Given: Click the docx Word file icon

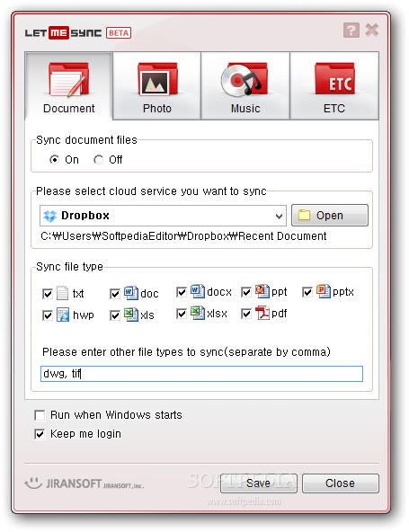Looking at the screenshot, I should pos(197,291).
